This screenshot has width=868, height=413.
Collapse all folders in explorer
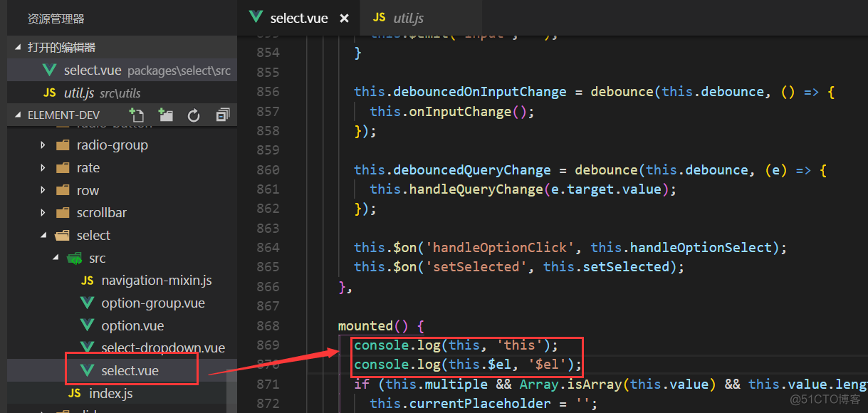click(223, 115)
